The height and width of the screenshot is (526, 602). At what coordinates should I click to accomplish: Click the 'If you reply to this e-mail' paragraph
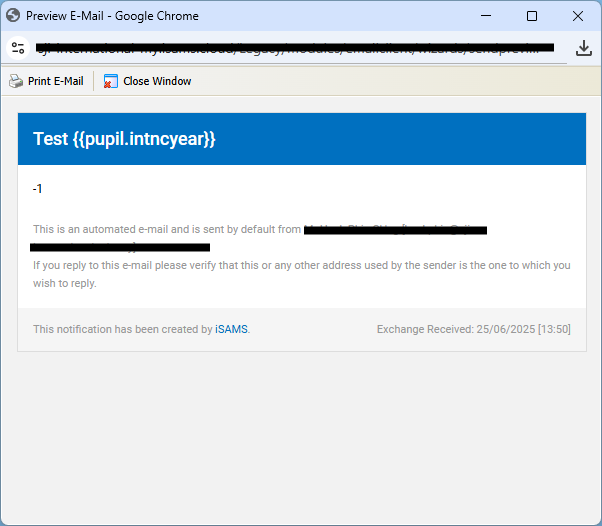point(301,274)
